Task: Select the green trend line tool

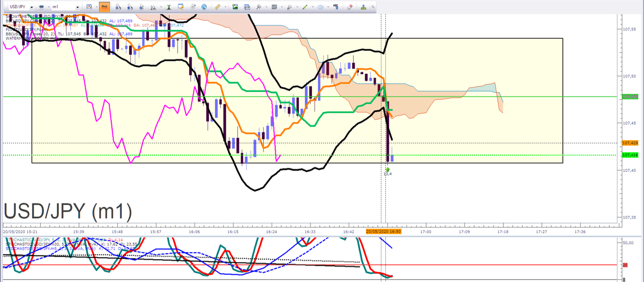Action: (305, 7)
